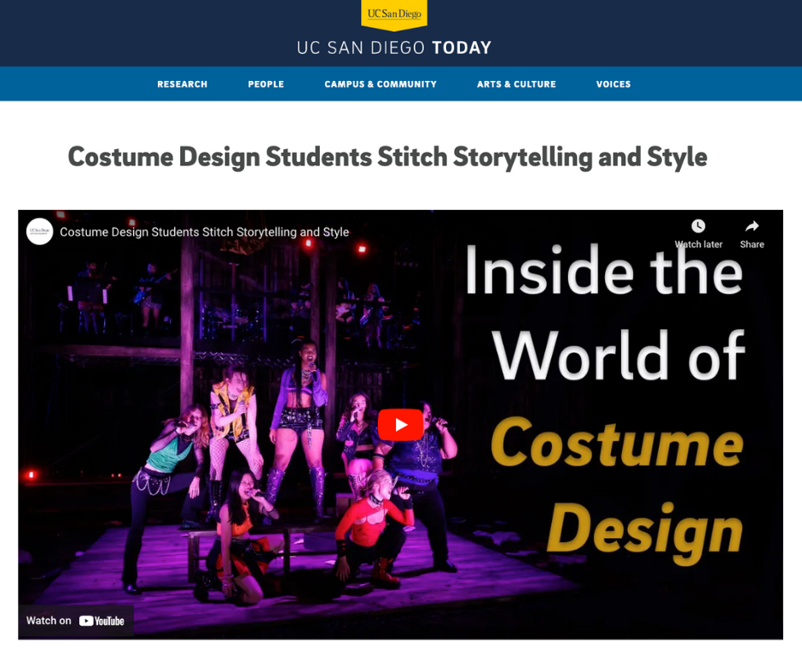Click the Inside the World of Costume Design thumbnail
This screenshot has width=802, height=672.
tap(400, 425)
